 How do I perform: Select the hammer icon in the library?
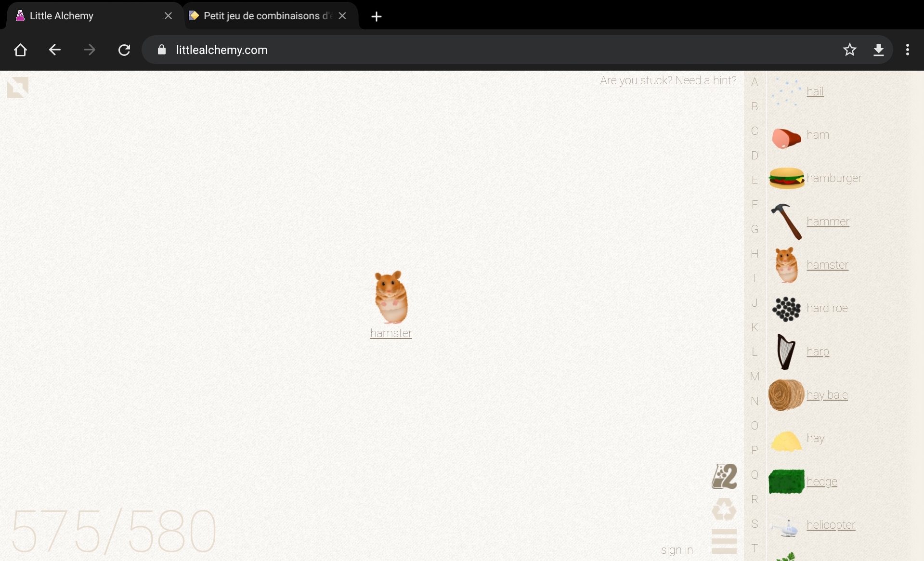click(x=786, y=222)
